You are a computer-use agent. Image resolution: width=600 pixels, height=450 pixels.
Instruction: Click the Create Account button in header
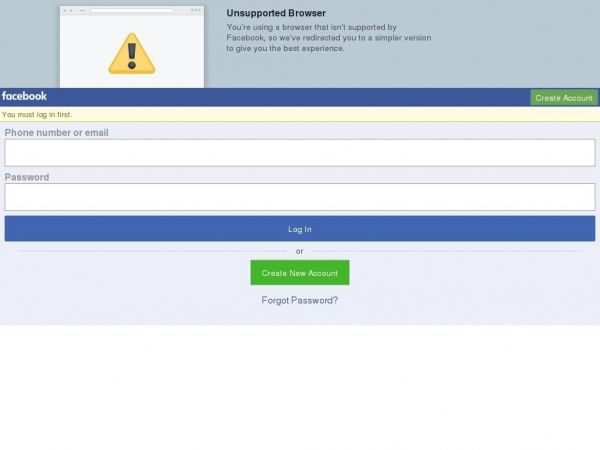(564, 98)
